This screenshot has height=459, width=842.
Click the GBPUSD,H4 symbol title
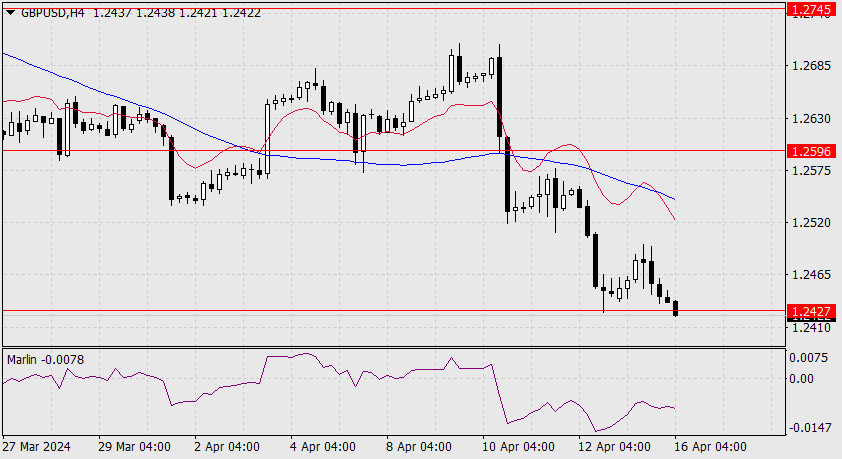53,12
